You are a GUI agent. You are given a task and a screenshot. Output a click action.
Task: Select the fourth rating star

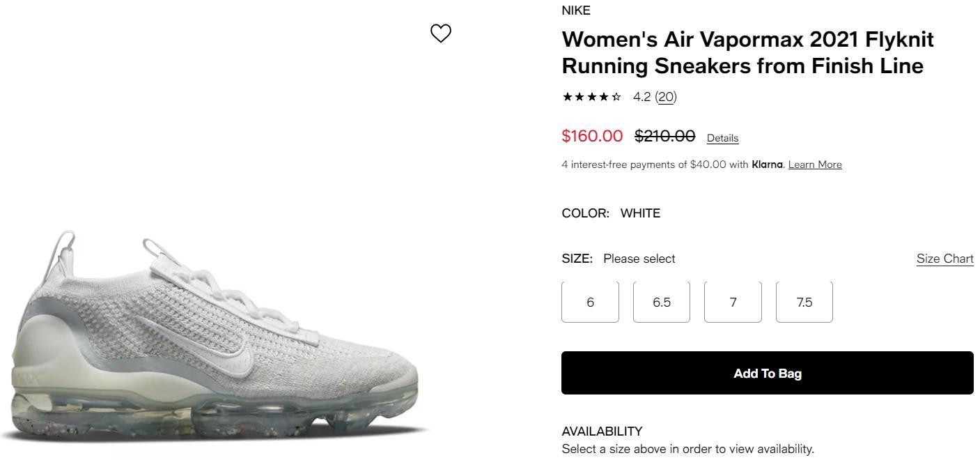click(603, 96)
